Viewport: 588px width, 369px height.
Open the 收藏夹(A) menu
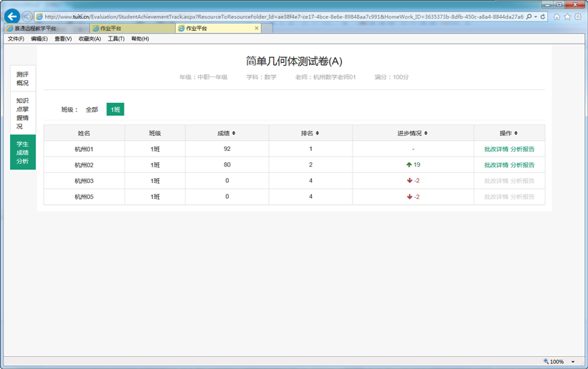click(x=89, y=39)
